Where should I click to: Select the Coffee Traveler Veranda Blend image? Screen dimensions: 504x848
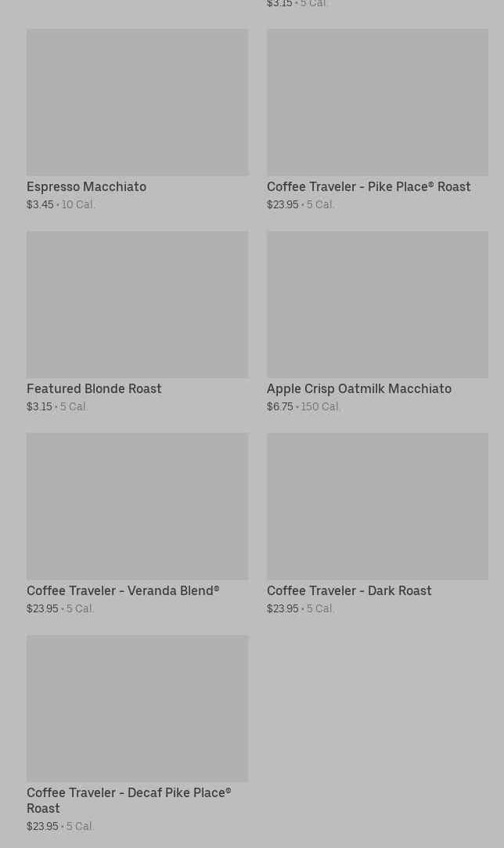[x=138, y=506]
